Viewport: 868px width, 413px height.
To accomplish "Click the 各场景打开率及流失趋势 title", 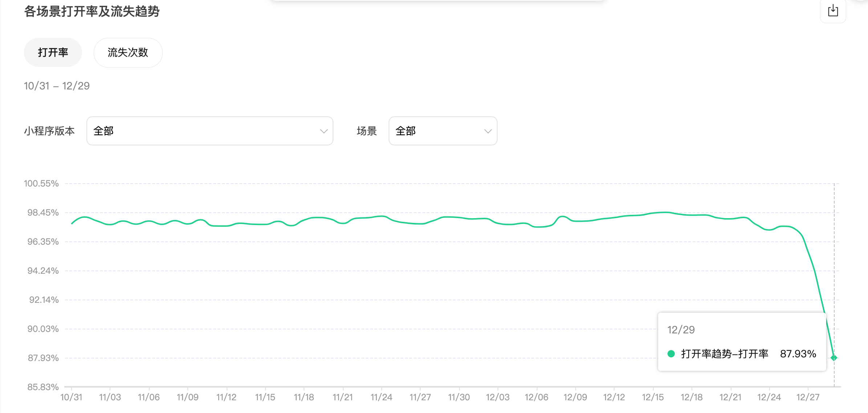I will point(92,12).
